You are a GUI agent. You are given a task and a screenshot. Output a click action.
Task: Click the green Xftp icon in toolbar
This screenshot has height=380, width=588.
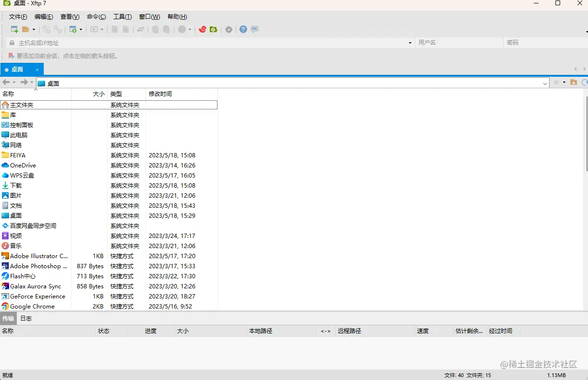(214, 30)
